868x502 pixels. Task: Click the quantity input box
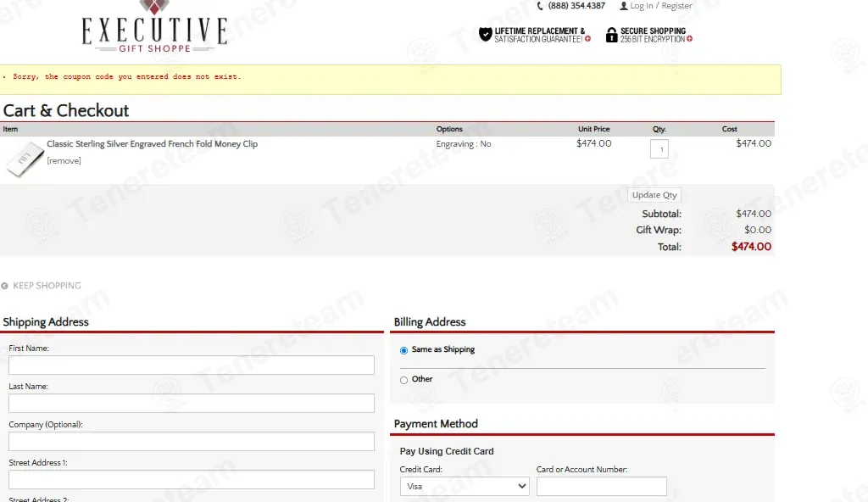659,149
